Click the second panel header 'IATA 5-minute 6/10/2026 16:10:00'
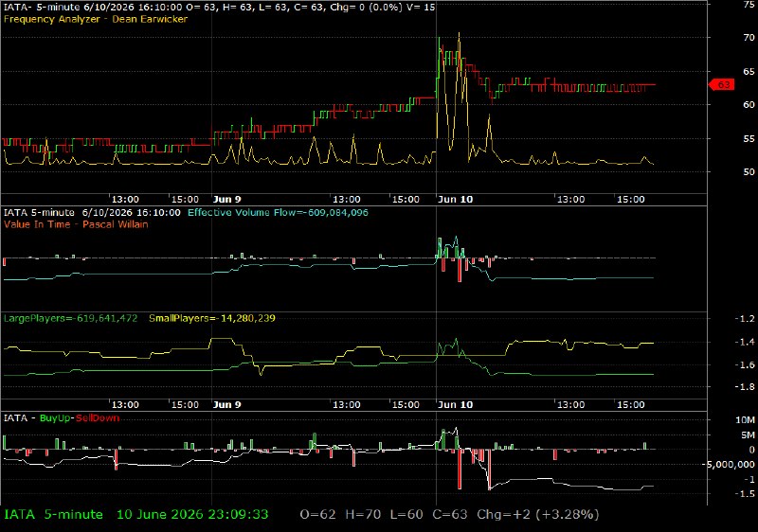758x532 pixels. [x=92, y=212]
